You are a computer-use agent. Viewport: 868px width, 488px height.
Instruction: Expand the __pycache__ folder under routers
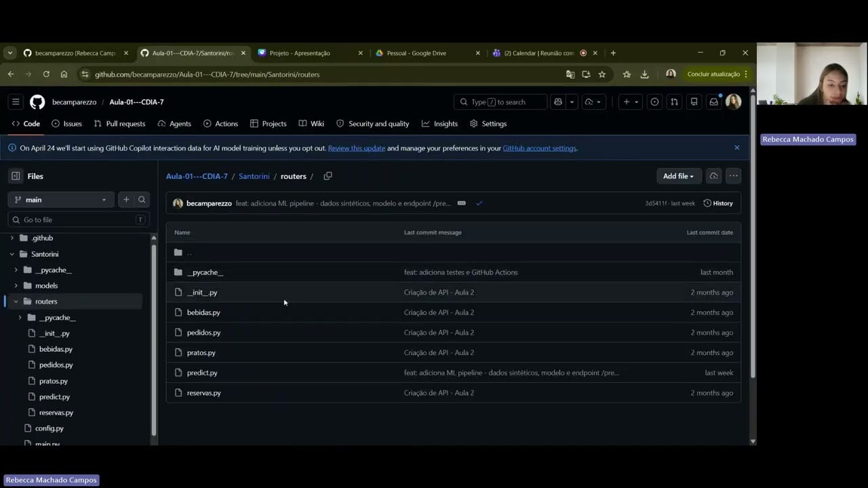coord(20,317)
